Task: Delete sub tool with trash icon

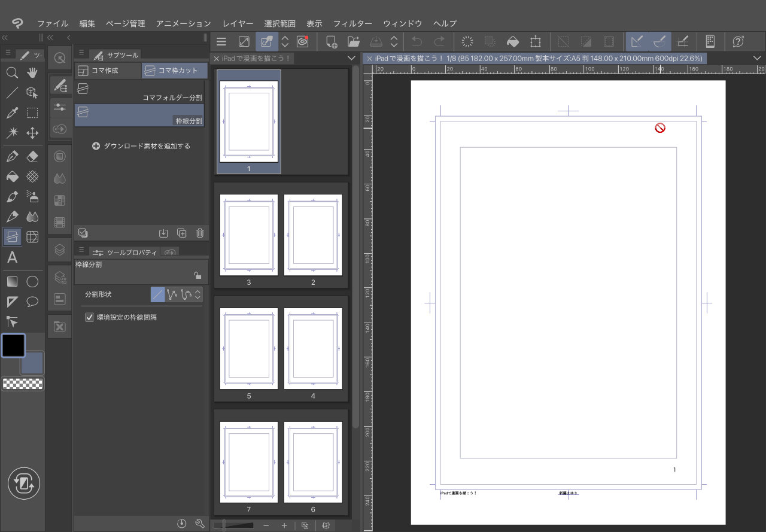Action: tap(200, 233)
